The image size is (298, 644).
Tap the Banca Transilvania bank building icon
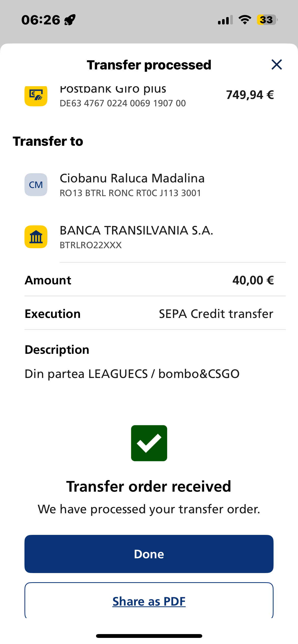coord(36,237)
